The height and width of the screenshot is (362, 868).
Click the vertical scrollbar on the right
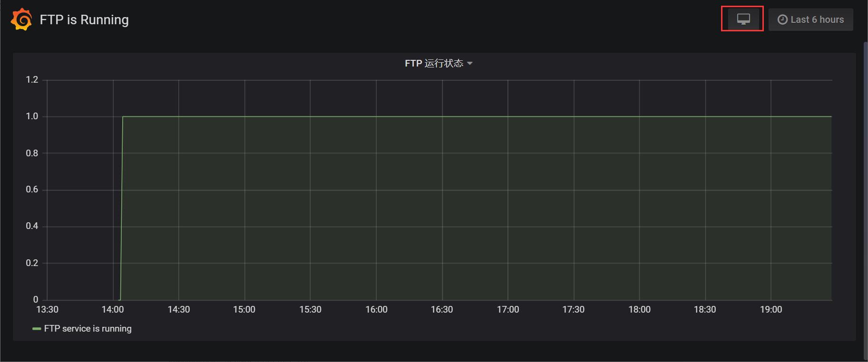point(865,200)
